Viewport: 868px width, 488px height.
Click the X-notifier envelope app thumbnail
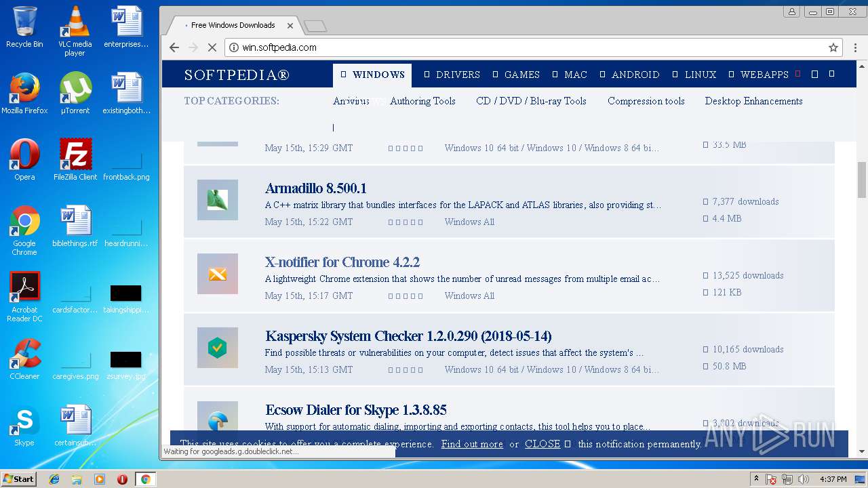click(218, 274)
